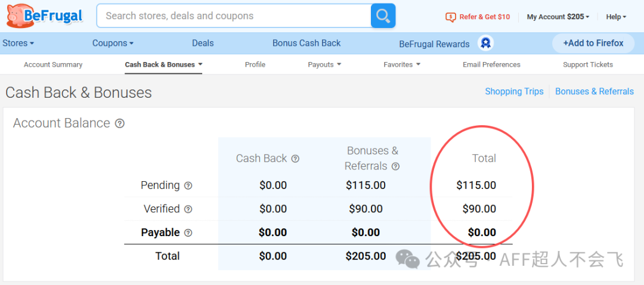Click help icon beside Cash Back column
The width and height of the screenshot is (644, 285).
click(295, 159)
